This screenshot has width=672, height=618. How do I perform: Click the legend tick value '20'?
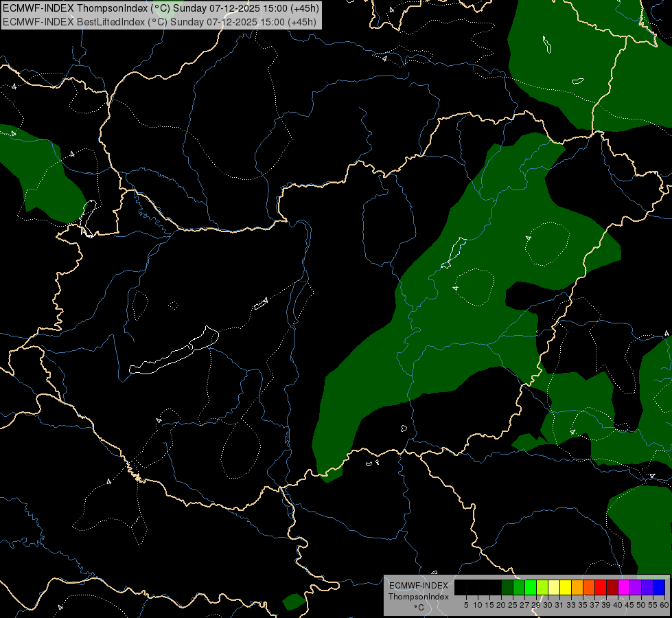[x=501, y=605]
